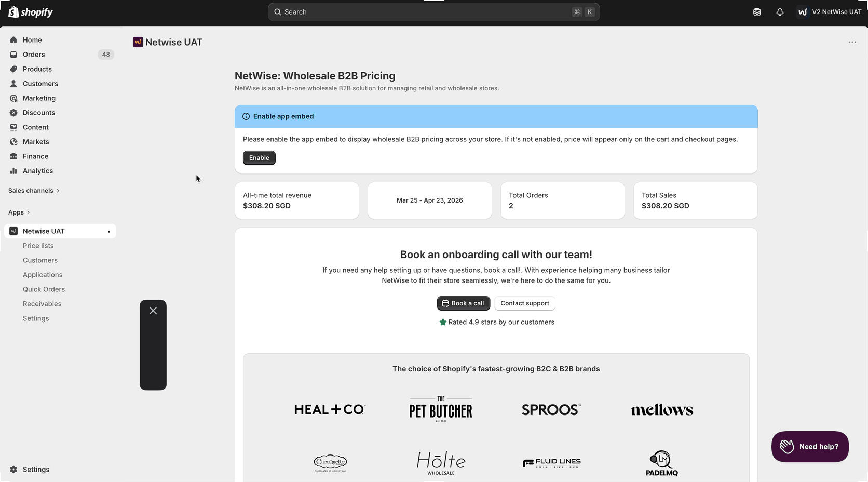
Task: Open Receivables submenu item
Action: click(x=42, y=304)
